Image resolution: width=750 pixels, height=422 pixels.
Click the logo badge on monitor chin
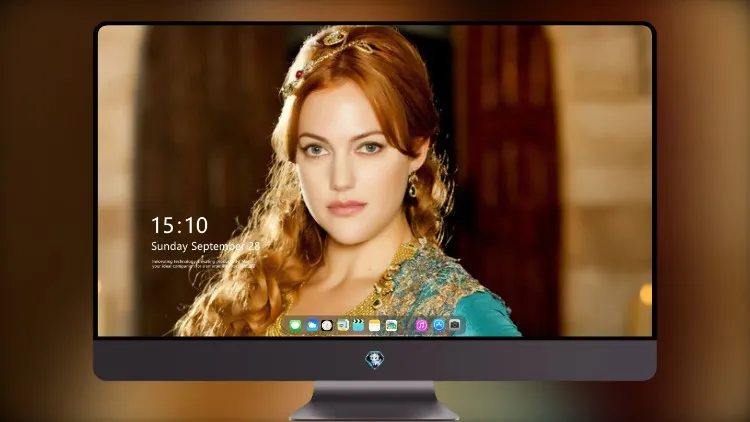(x=375, y=360)
